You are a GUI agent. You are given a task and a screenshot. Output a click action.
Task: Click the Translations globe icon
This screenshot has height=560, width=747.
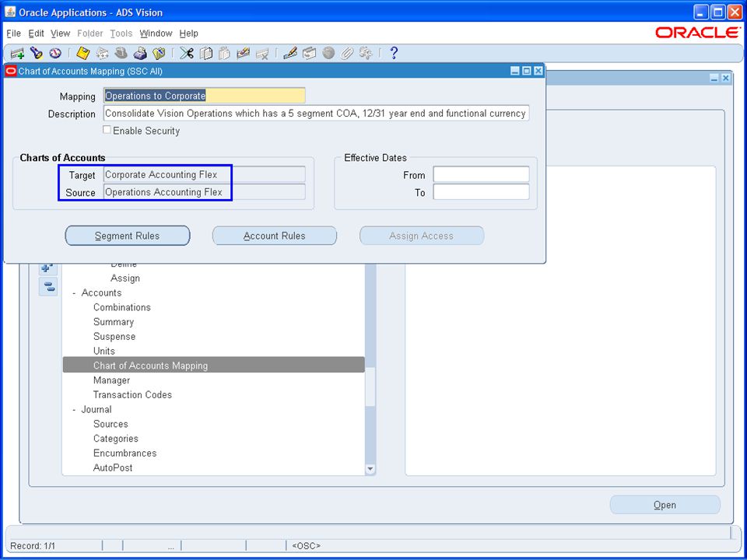(328, 53)
